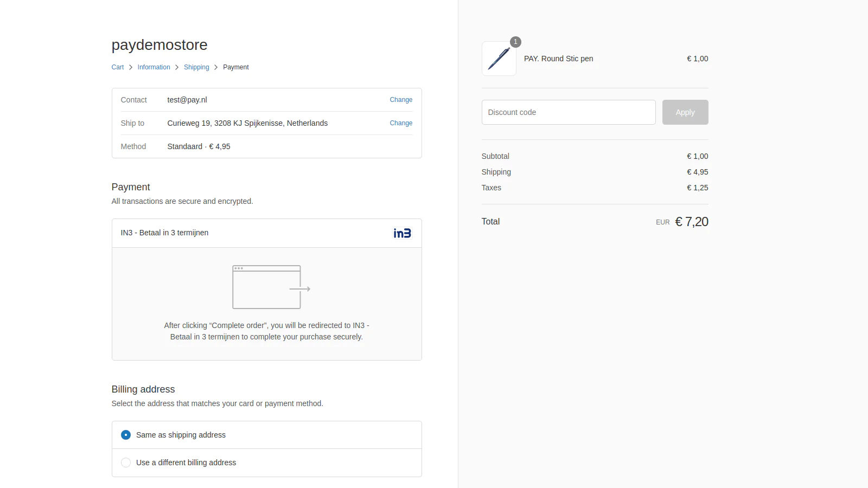Image resolution: width=868 pixels, height=488 pixels.
Task: Open the Information breadcrumb step
Action: pyautogui.click(x=154, y=67)
